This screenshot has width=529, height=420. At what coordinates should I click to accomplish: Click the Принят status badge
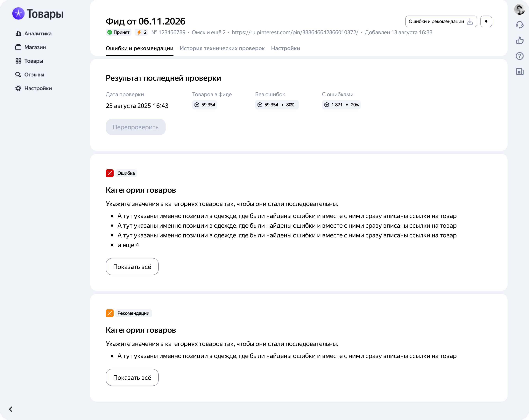click(119, 32)
